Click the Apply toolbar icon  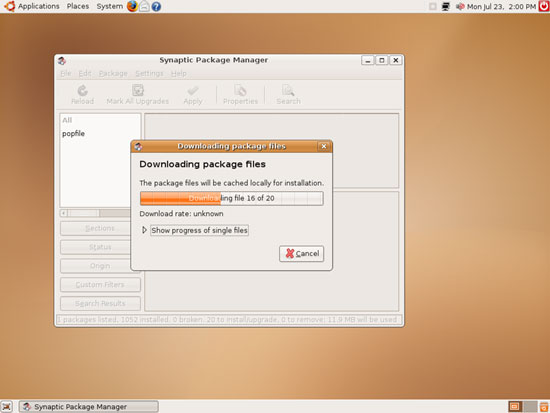(x=193, y=91)
